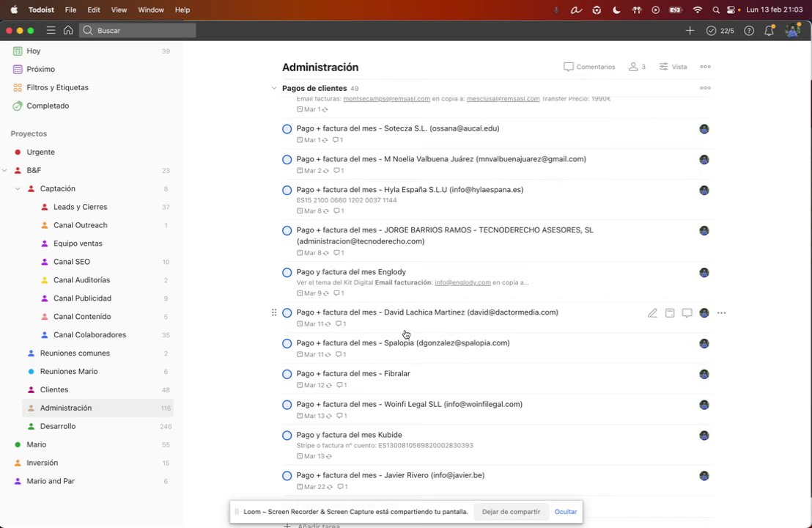Complete the Fibralar task
The height and width of the screenshot is (528, 812).
[x=287, y=374]
